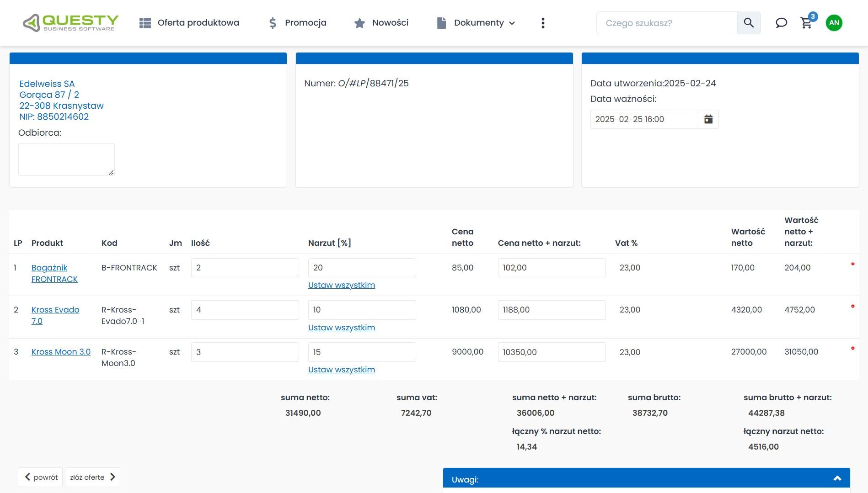Expand the Dokumenty dropdown menu
This screenshot has height=493, width=868.
click(x=476, y=23)
